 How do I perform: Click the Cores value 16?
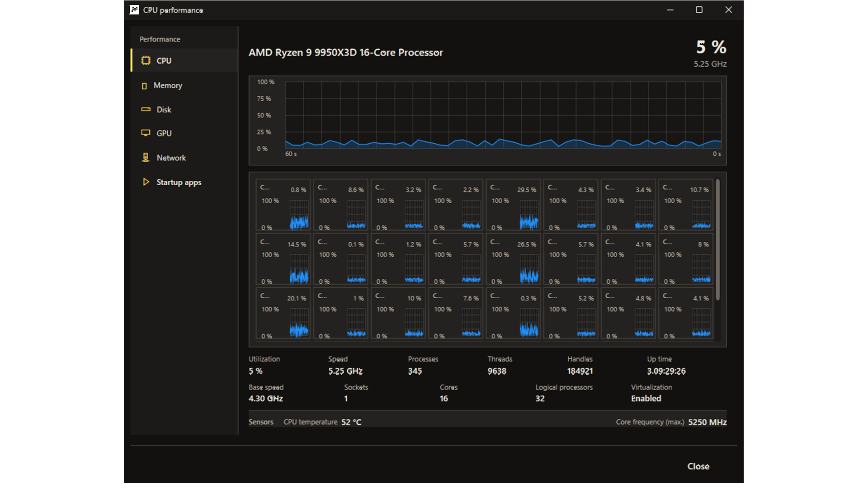444,399
